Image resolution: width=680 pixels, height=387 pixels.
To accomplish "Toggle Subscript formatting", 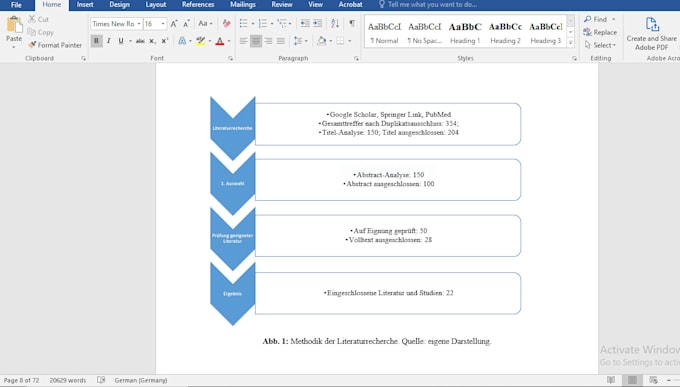I will 152,41.
